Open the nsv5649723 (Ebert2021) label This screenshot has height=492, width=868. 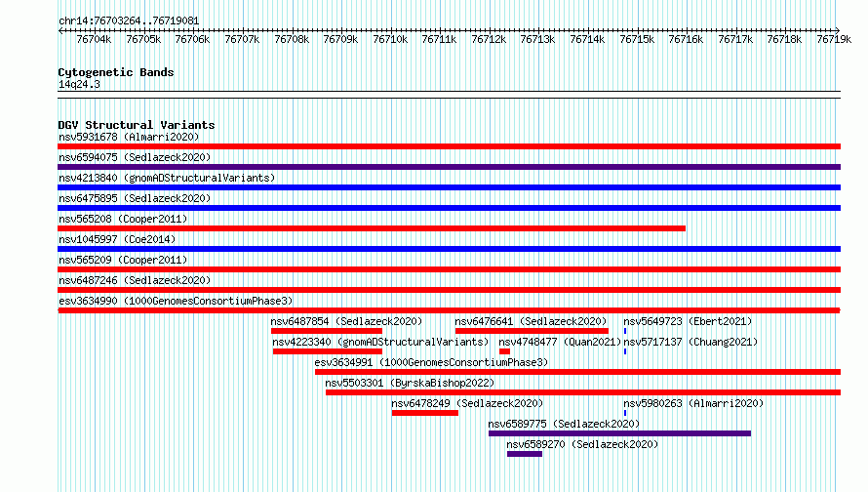[x=689, y=321]
